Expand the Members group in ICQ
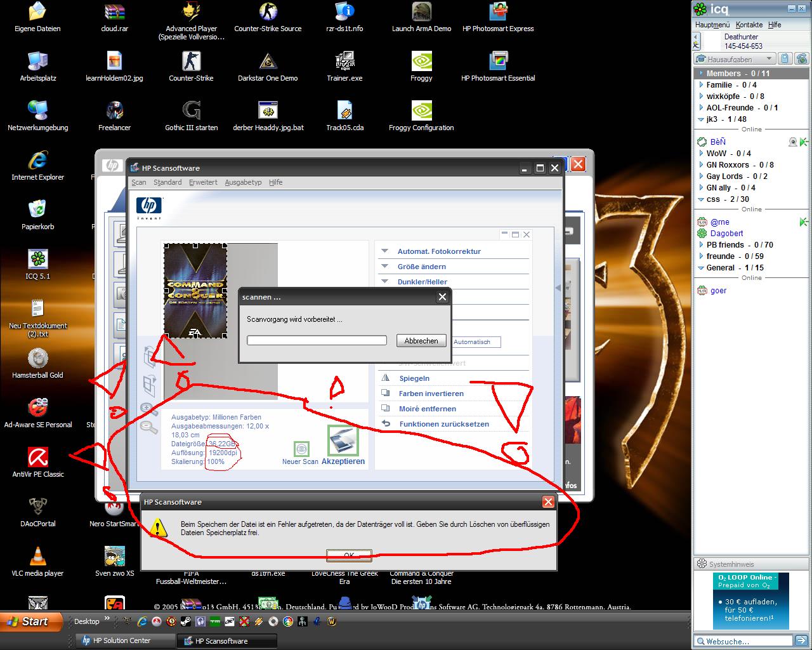The height and width of the screenshot is (650, 812). [701, 74]
